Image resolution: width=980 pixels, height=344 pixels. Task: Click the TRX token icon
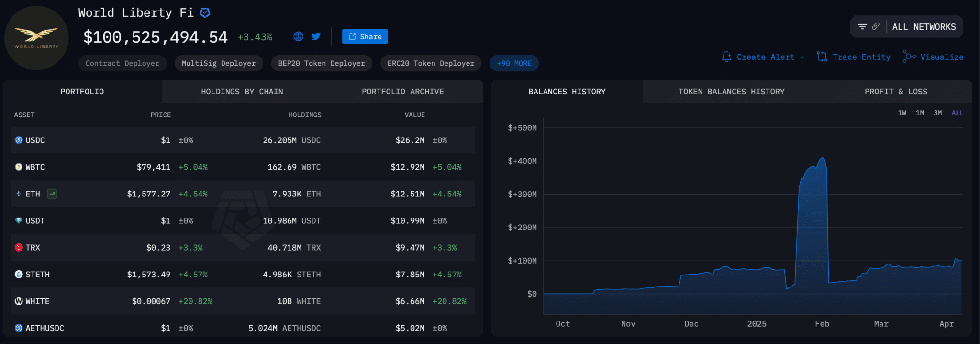[19, 248]
